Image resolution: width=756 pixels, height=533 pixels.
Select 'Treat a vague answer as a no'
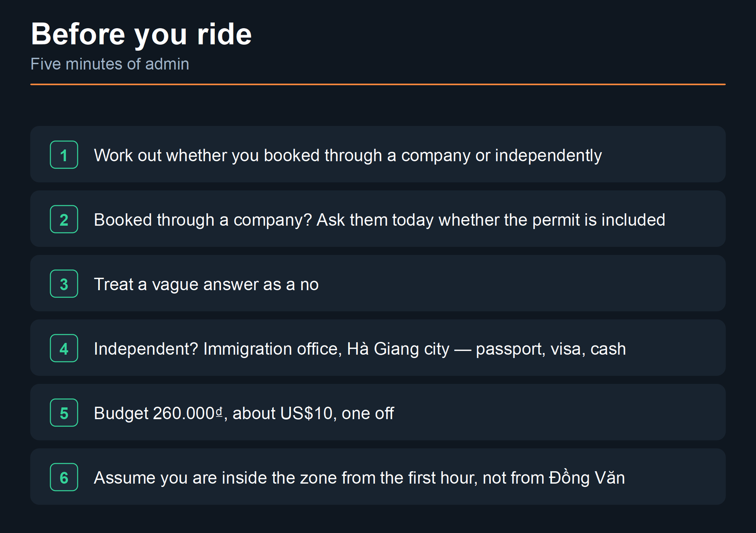pos(206,284)
